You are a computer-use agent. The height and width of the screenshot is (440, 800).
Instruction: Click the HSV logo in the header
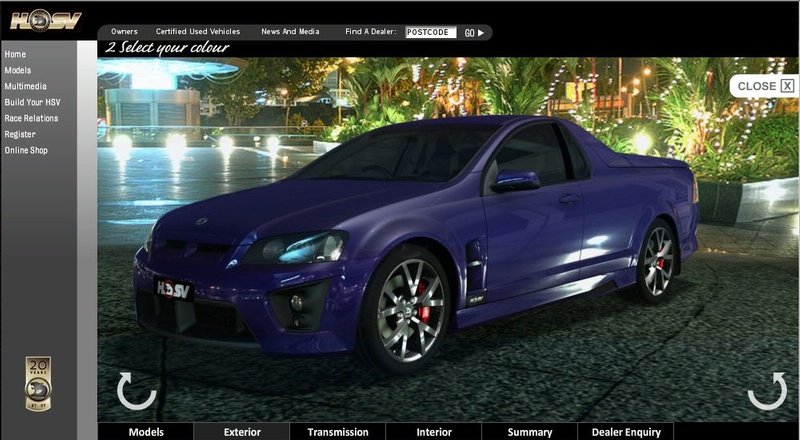click(x=45, y=21)
